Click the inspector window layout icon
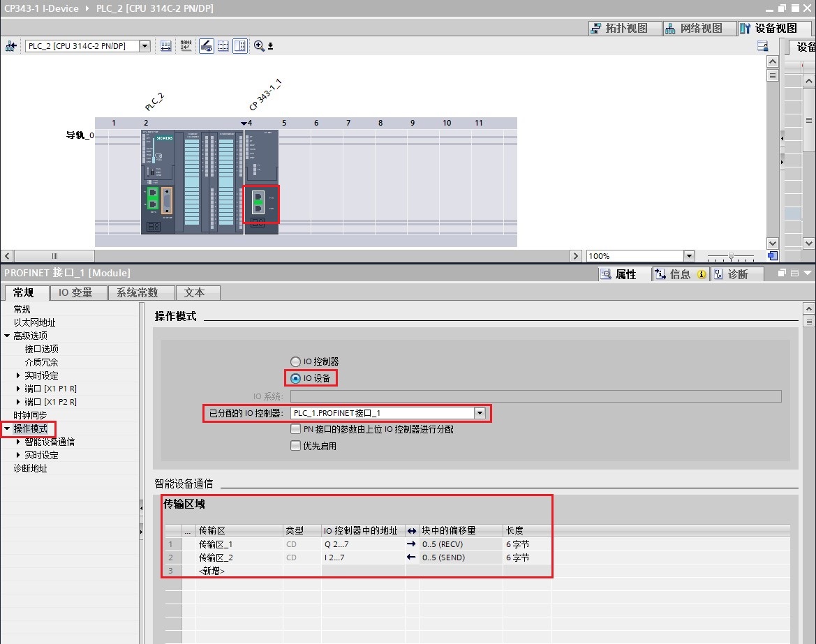The image size is (816, 644). point(794,273)
